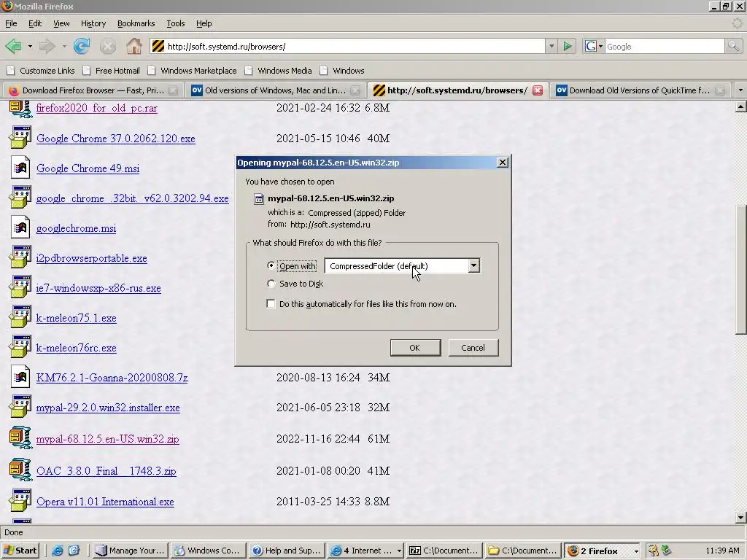Click the throbber activity icon
The height and width of the screenshot is (560, 747).
pyautogui.click(x=737, y=23)
